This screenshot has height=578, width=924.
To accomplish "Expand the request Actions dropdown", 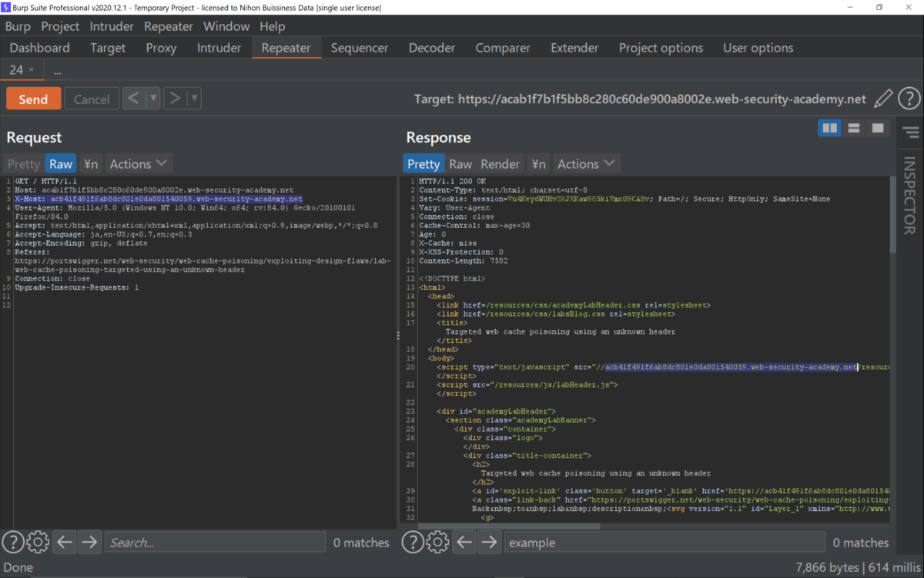I will point(138,163).
